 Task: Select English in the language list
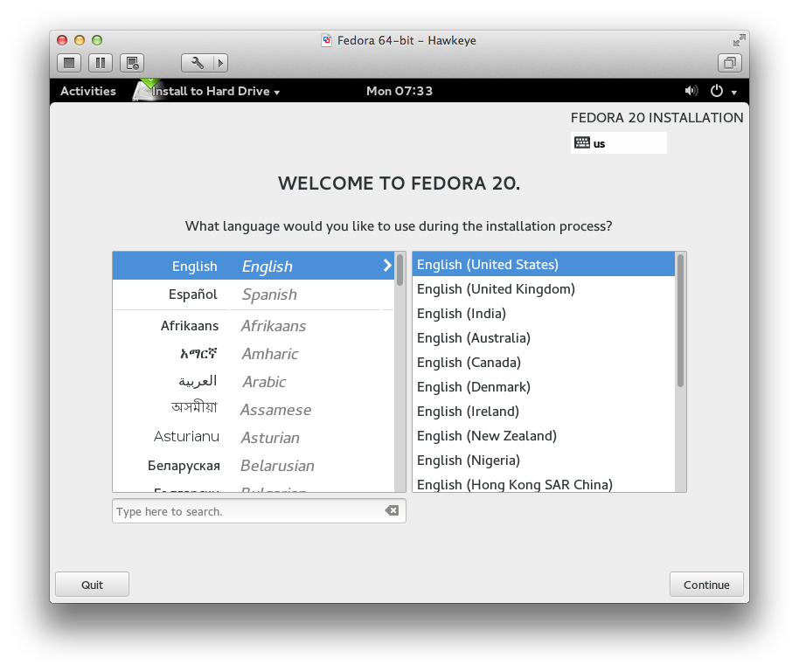point(254,266)
